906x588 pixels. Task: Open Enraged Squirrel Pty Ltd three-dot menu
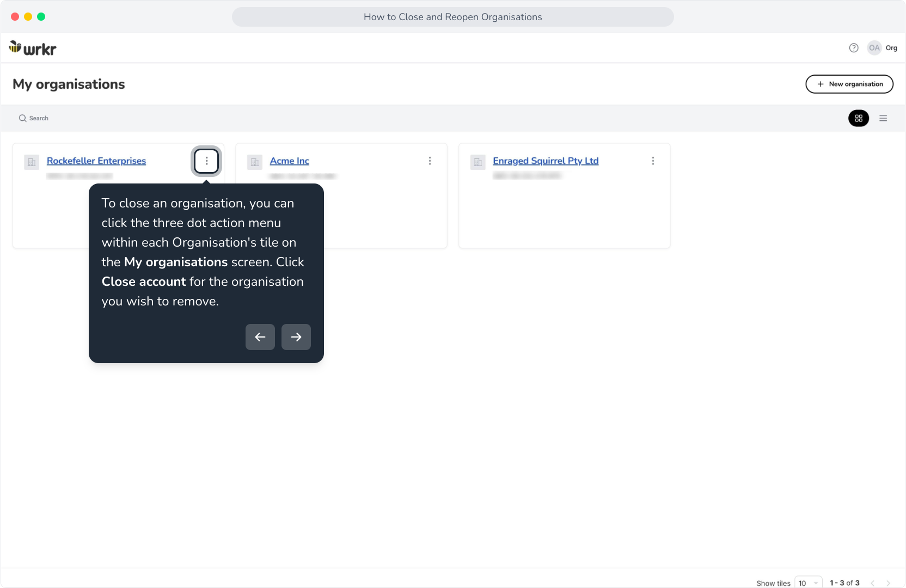coord(653,161)
